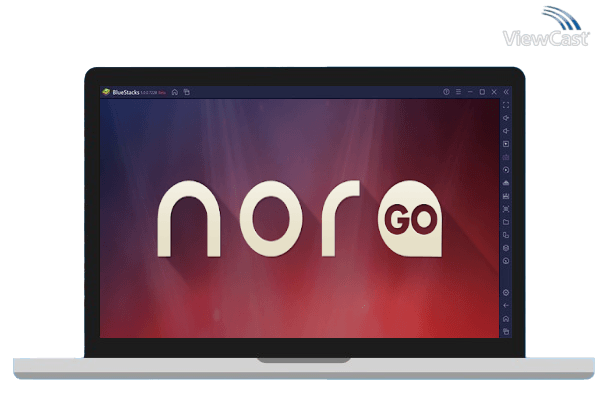
Task: Open BlueStacks settings gear icon
Action: click(506, 293)
